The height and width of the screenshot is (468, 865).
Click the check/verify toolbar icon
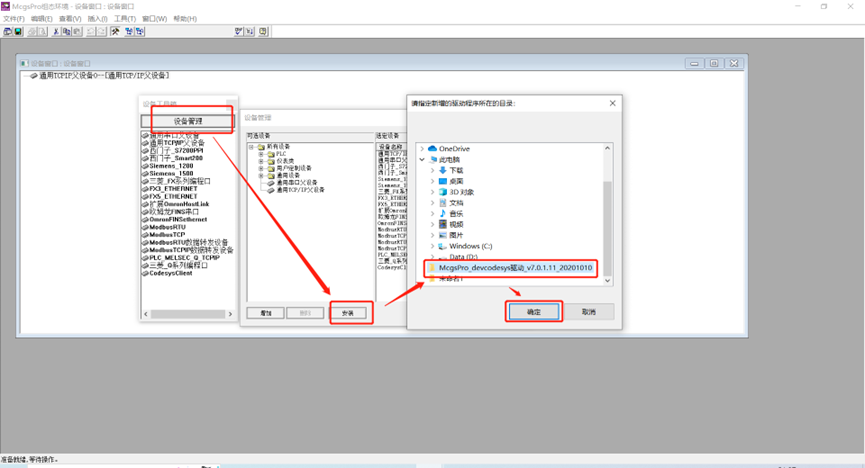(238, 31)
